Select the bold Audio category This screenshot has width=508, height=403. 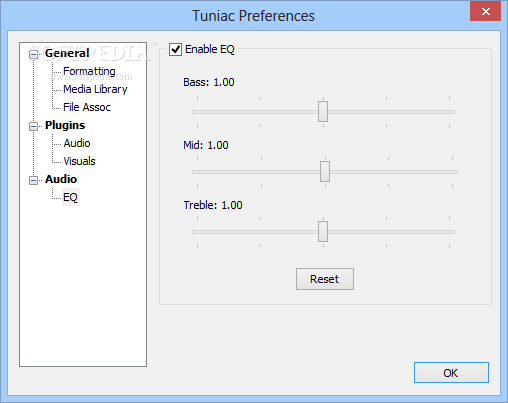61,179
